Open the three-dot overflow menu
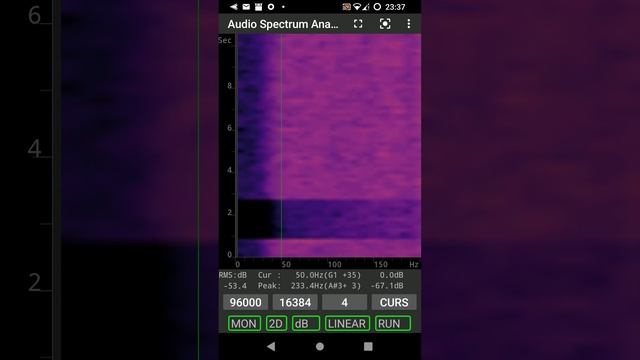Screen dimensions: 640x360 point(409,24)
